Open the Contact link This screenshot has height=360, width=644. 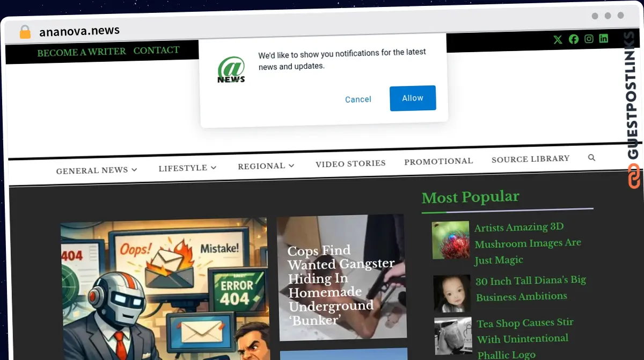(156, 51)
